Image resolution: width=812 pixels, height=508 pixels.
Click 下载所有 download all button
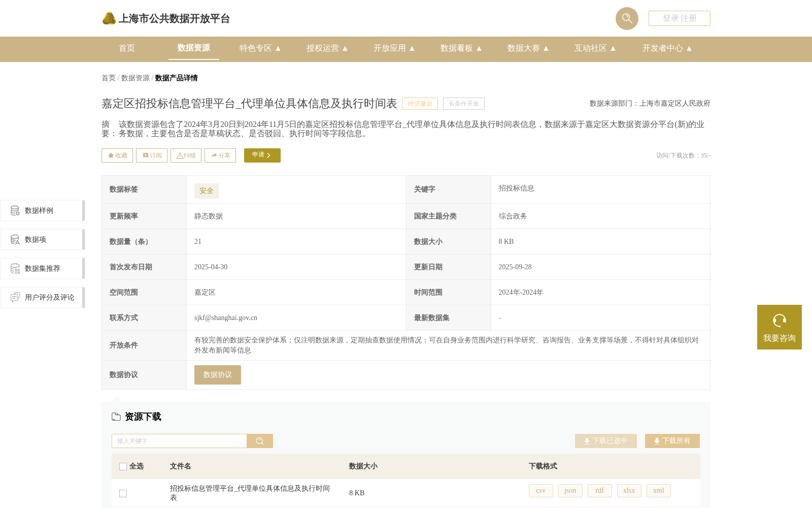pos(672,441)
